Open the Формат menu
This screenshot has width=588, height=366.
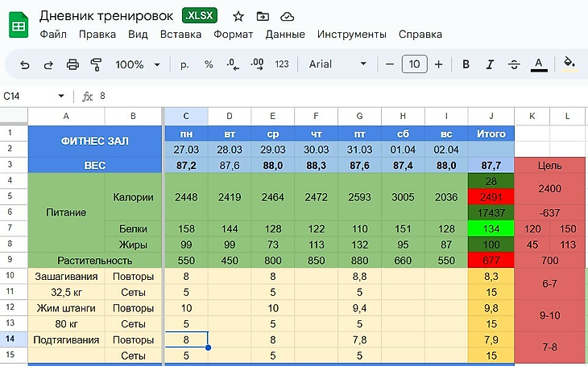[x=233, y=35]
